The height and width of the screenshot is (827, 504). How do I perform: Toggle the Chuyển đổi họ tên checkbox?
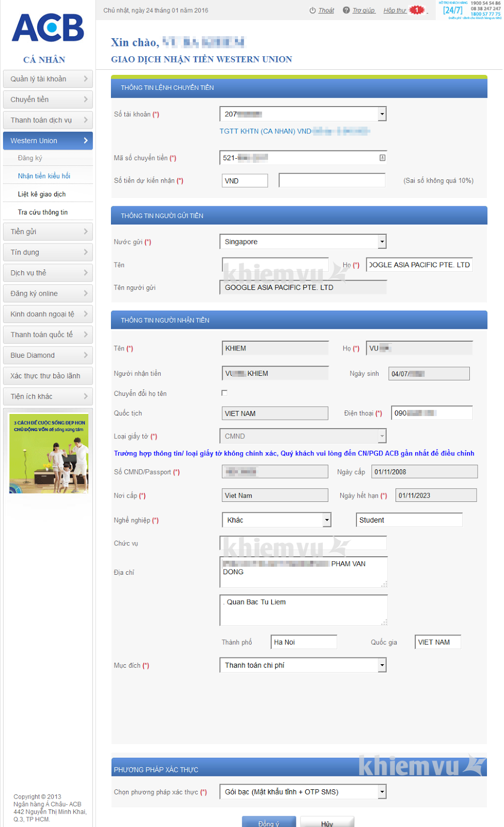[224, 393]
